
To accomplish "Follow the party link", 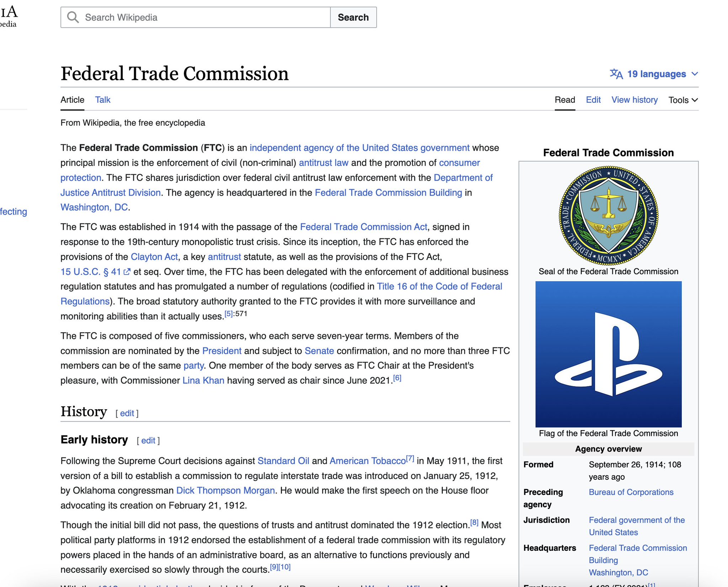I will [193, 366].
